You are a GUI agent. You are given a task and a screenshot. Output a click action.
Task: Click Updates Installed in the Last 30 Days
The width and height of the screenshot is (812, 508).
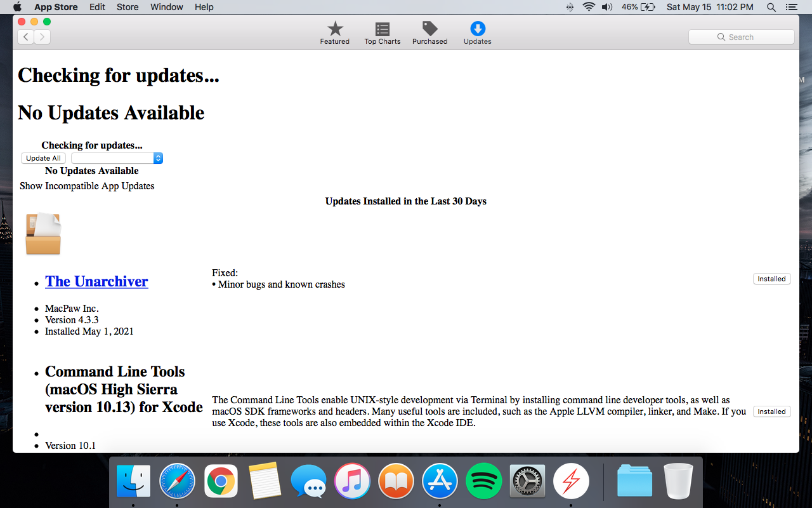click(x=406, y=201)
